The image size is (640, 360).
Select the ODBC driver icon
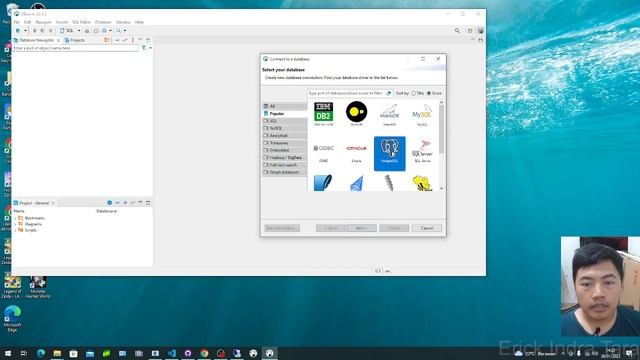point(324,148)
